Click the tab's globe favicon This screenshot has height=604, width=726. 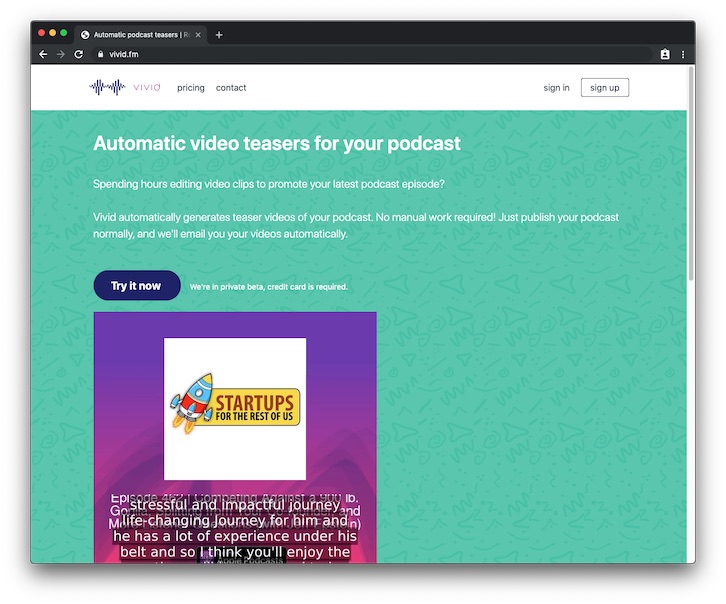pos(85,35)
